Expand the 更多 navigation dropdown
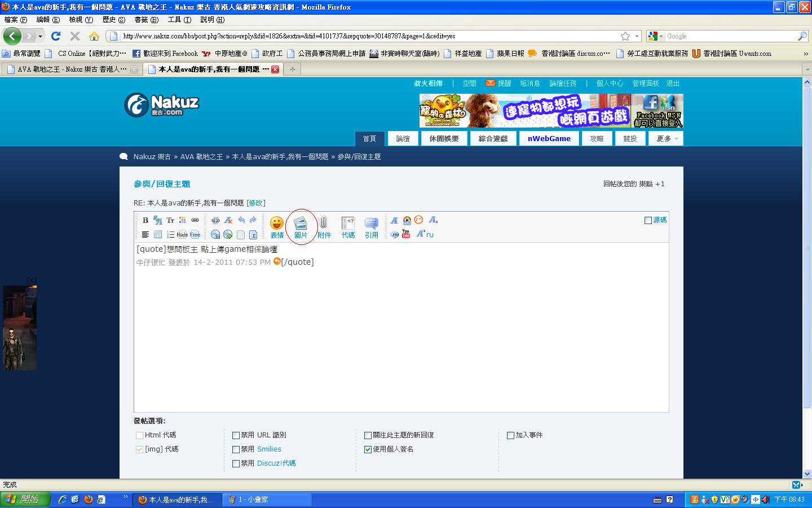The image size is (812, 508). [x=667, y=138]
